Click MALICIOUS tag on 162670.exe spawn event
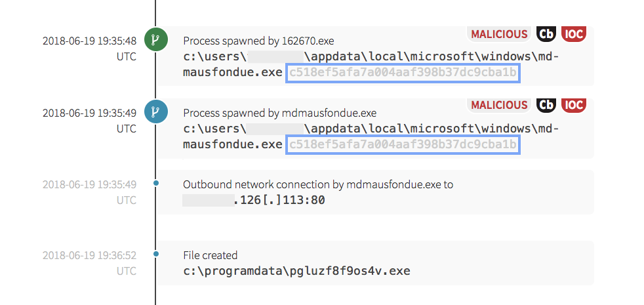The height and width of the screenshot is (305, 644). [499, 33]
